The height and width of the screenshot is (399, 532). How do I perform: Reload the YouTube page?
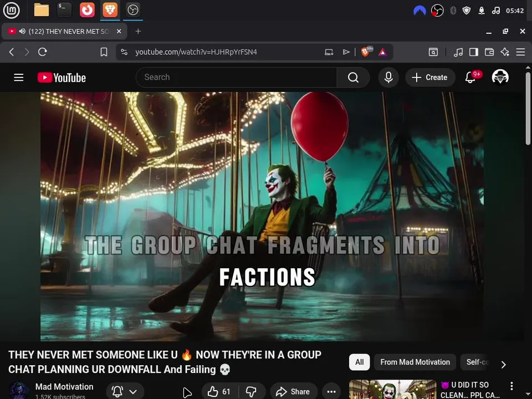point(43,52)
